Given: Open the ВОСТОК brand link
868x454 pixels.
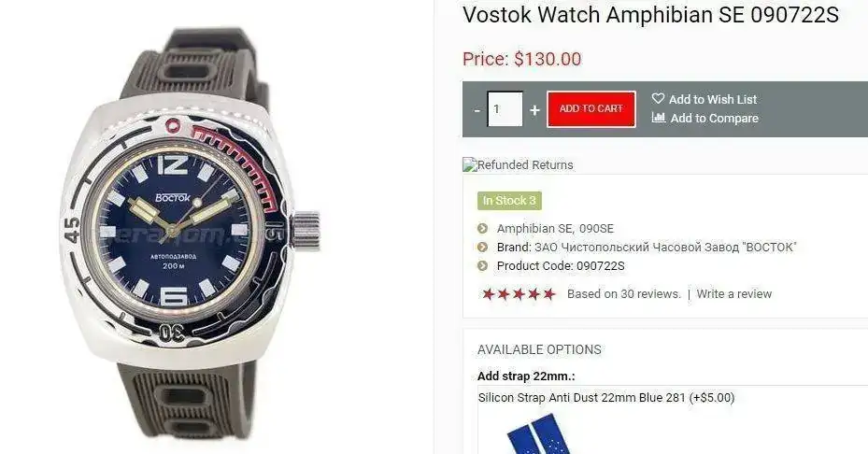Looking at the screenshot, I should coord(665,247).
